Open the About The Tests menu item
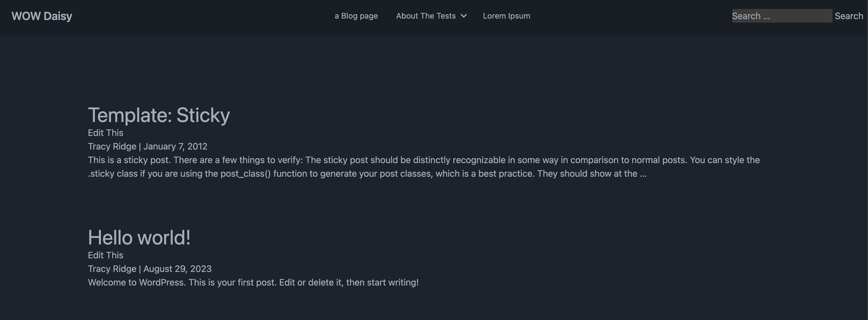 pos(425,16)
